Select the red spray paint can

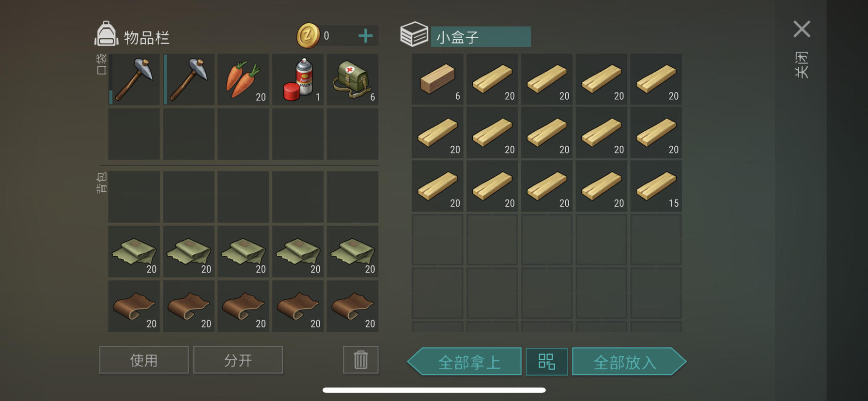298,79
